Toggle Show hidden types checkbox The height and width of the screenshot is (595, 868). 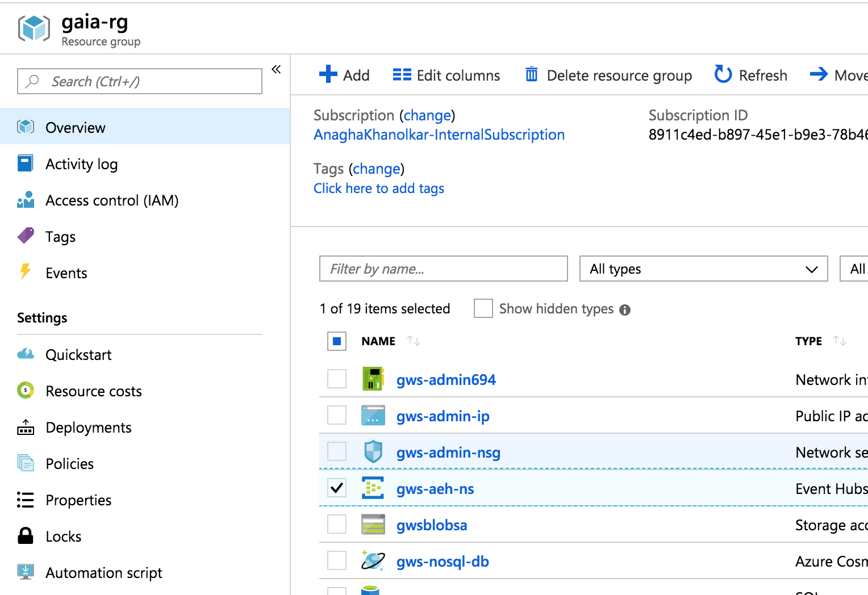[483, 308]
